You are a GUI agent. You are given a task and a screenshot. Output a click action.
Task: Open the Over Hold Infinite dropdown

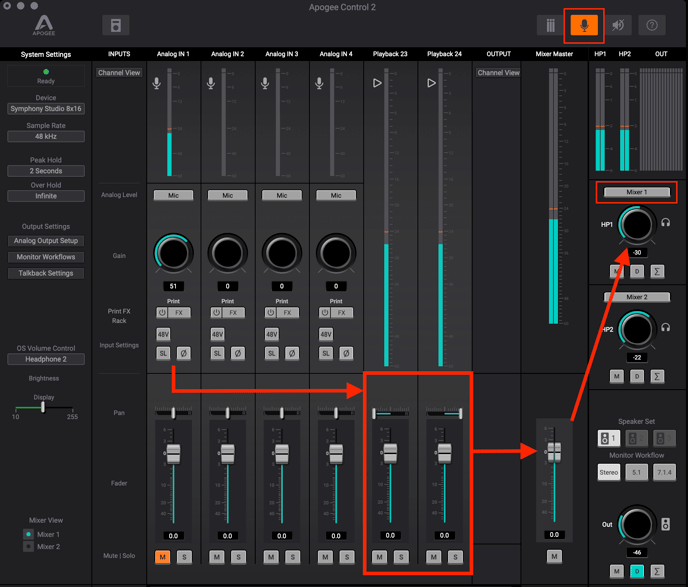(x=46, y=196)
